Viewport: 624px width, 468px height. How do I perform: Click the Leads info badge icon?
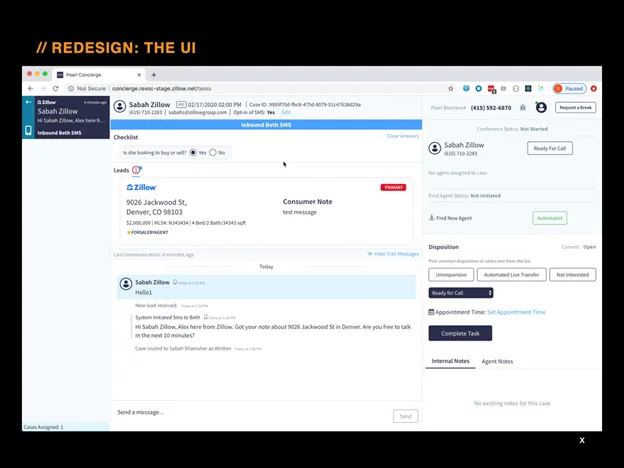click(137, 170)
